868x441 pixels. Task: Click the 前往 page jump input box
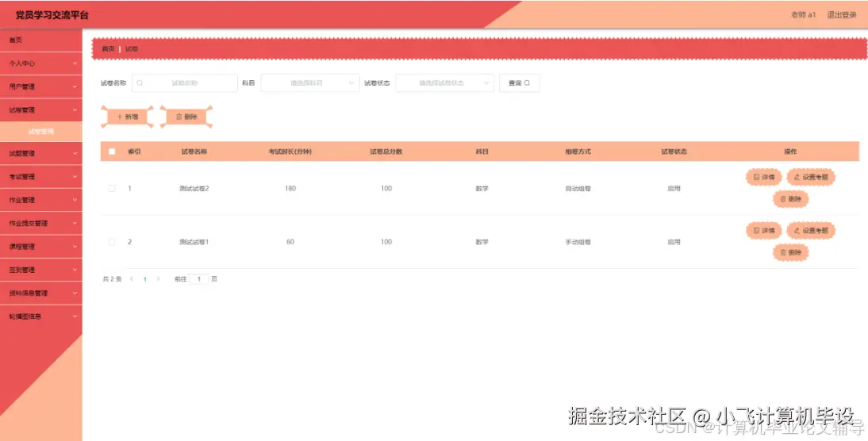click(198, 279)
